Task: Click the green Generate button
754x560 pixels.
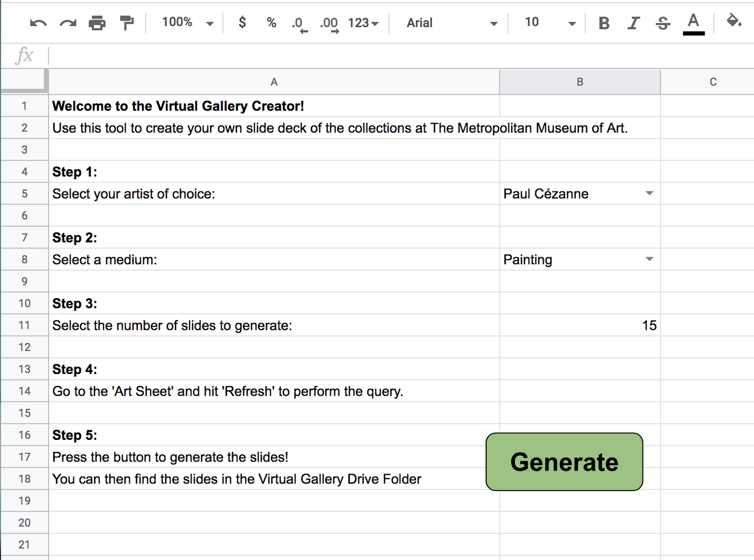Action: (564, 461)
